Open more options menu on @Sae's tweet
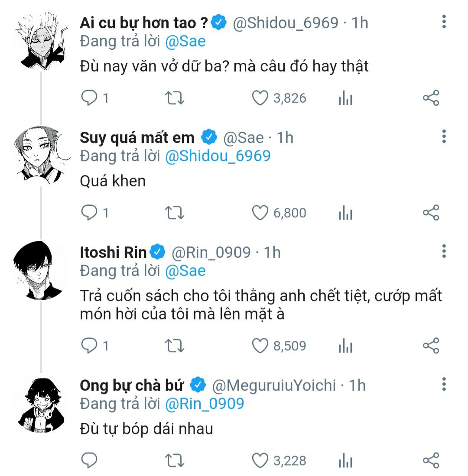Screen dimensions: 468x476 [x=444, y=136]
